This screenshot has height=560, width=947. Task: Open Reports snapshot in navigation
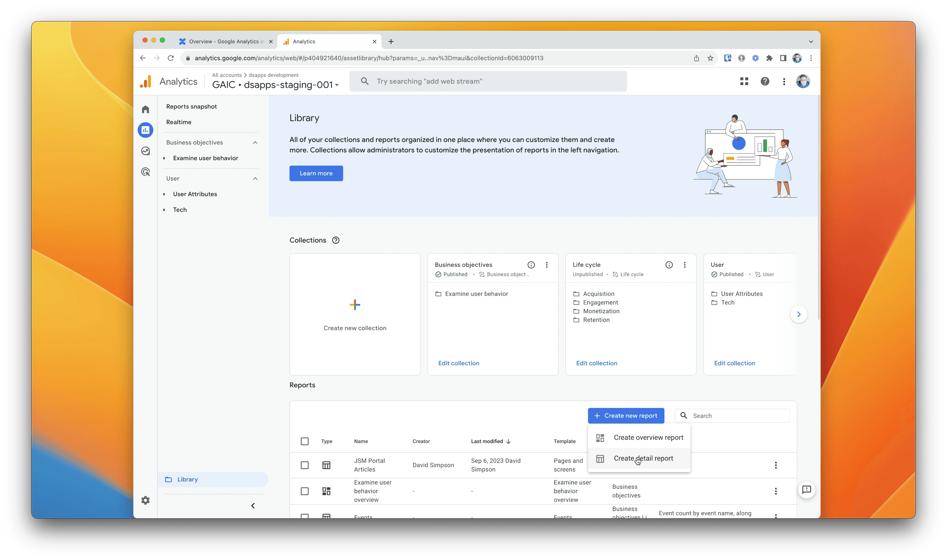click(191, 107)
